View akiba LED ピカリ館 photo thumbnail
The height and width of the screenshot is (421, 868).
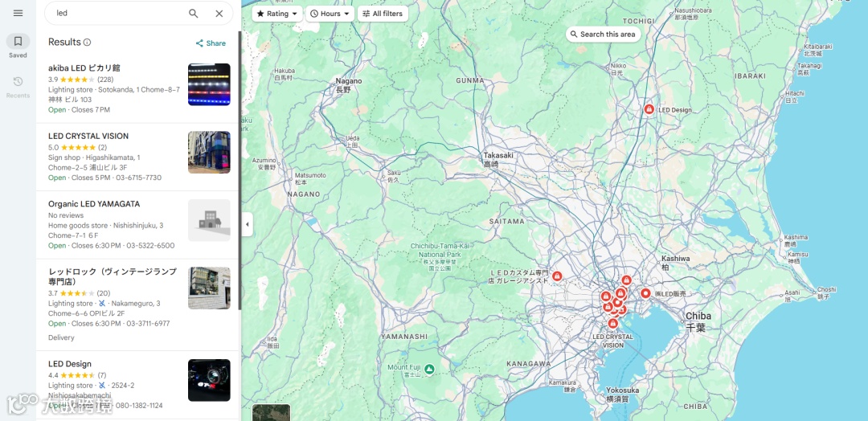click(209, 84)
